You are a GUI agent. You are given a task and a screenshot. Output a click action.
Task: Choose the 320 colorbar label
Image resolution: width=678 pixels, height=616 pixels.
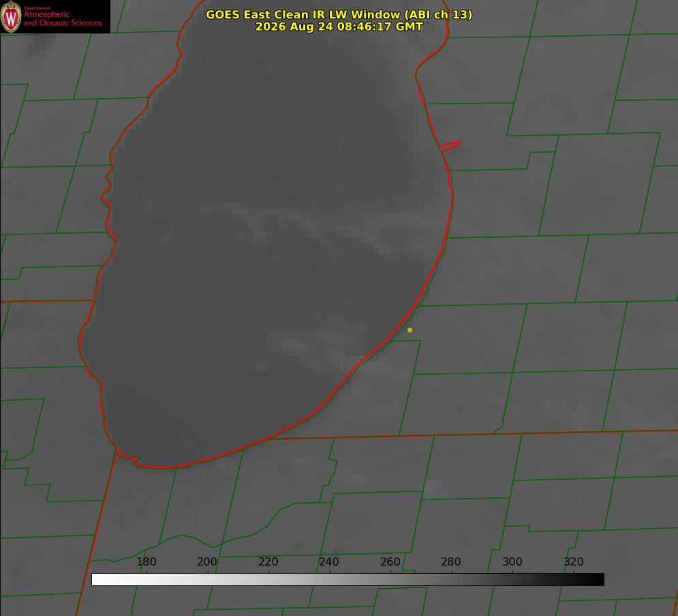[574, 561]
